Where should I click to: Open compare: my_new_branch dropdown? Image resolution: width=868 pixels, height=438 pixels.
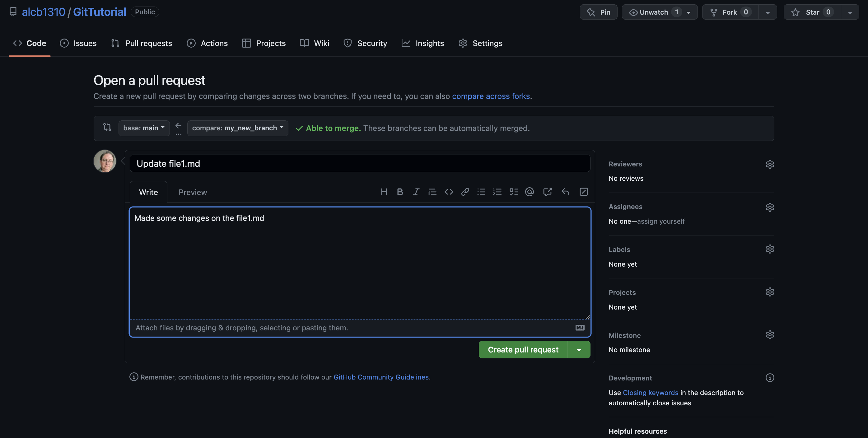click(x=238, y=128)
